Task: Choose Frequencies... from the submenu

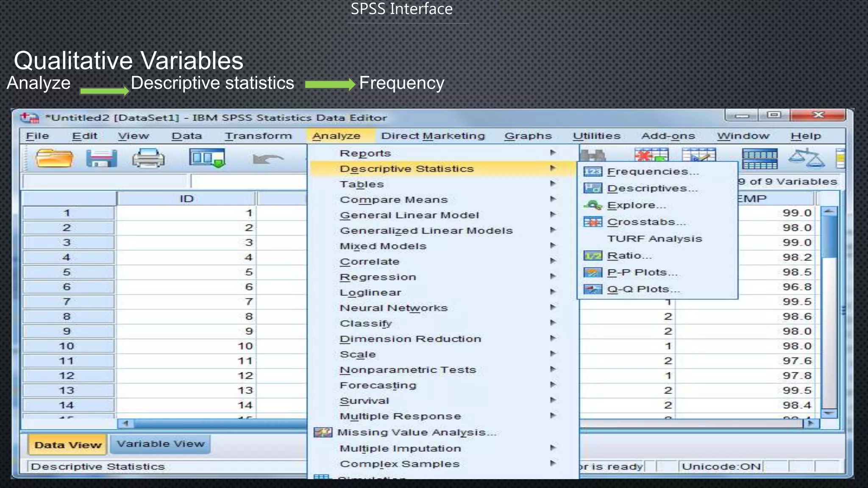Action: pyautogui.click(x=653, y=172)
